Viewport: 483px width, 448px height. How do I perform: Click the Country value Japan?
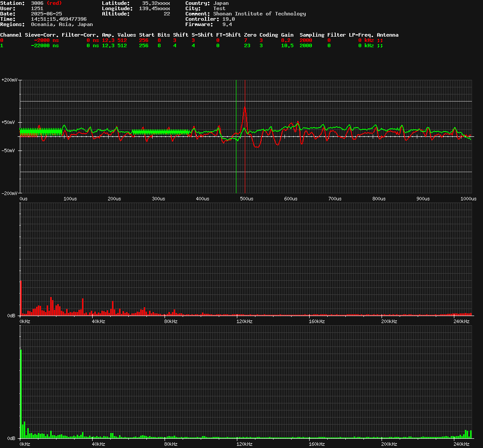[221, 3]
